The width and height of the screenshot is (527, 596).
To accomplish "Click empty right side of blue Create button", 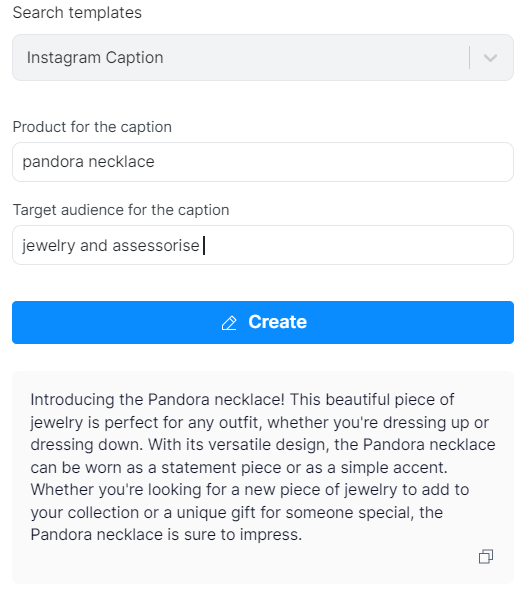I will pos(418,322).
